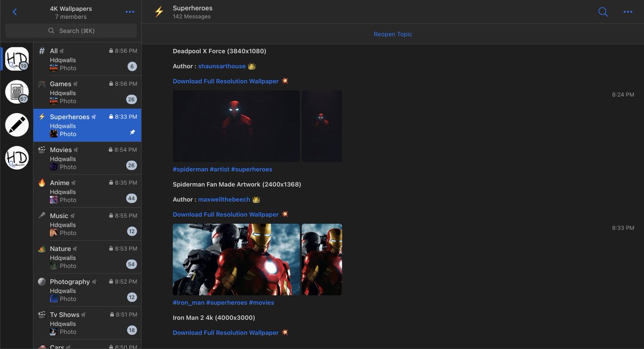Open the Superheroes topic more options

tap(628, 12)
